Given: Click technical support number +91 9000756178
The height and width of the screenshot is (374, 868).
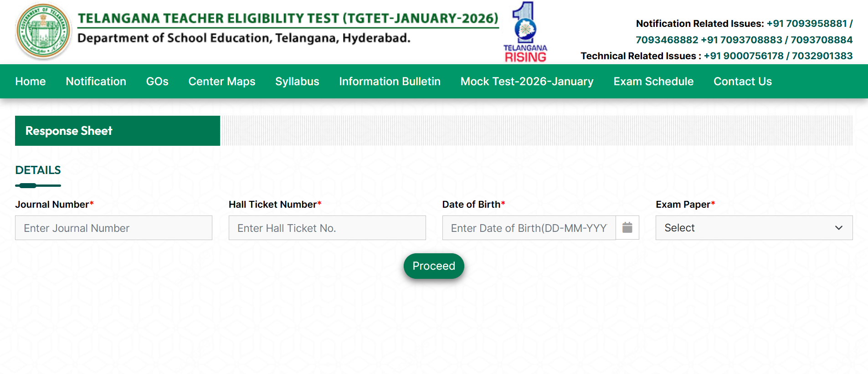Looking at the screenshot, I should pos(743,56).
